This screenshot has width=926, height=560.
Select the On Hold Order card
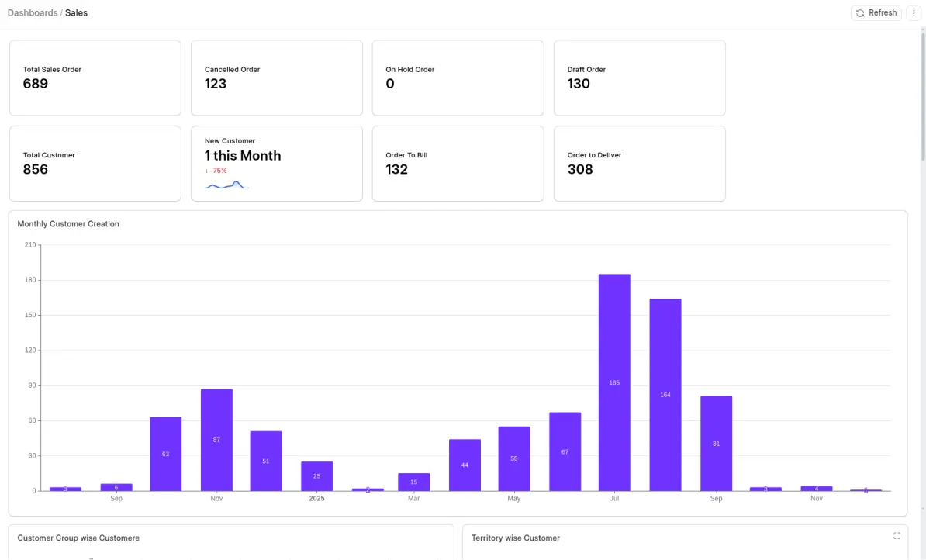click(x=458, y=78)
